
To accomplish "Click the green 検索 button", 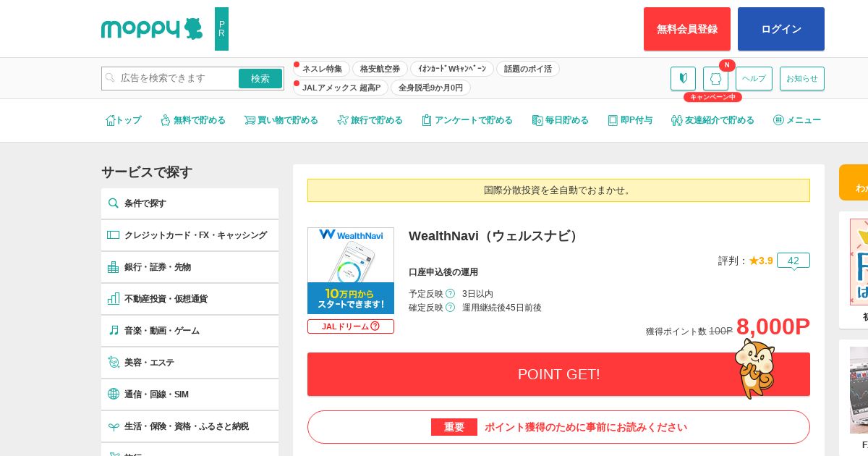I will coord(260,78).
